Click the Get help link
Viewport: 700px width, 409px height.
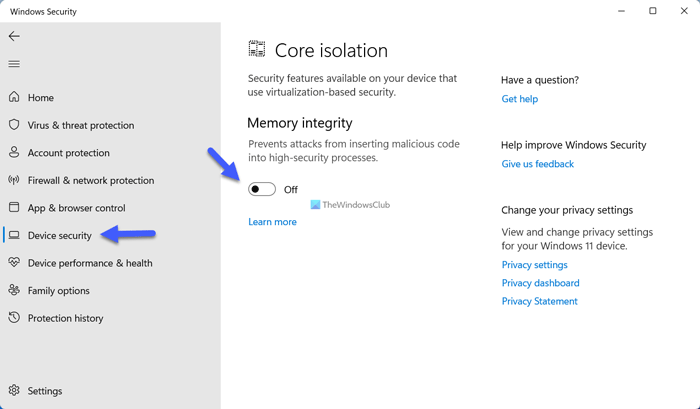(x=519, y=99)
